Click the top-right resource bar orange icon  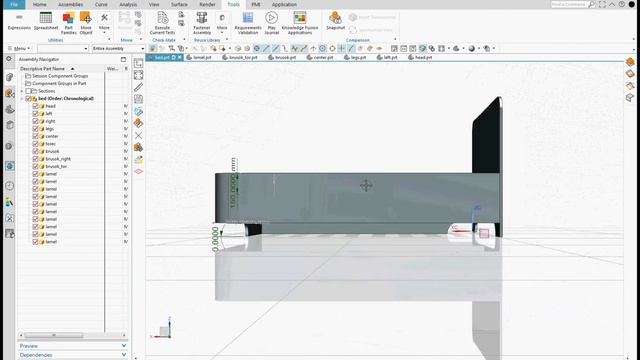630,62
